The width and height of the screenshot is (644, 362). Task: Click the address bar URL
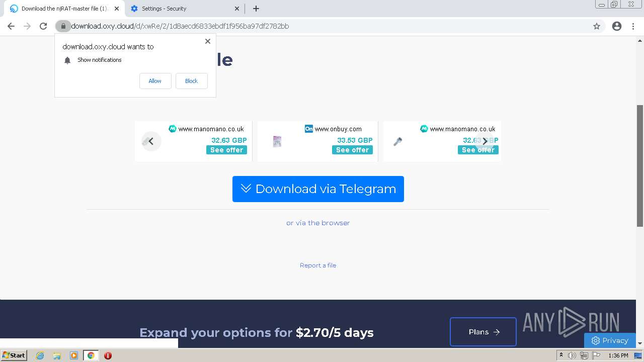point(180,26)
